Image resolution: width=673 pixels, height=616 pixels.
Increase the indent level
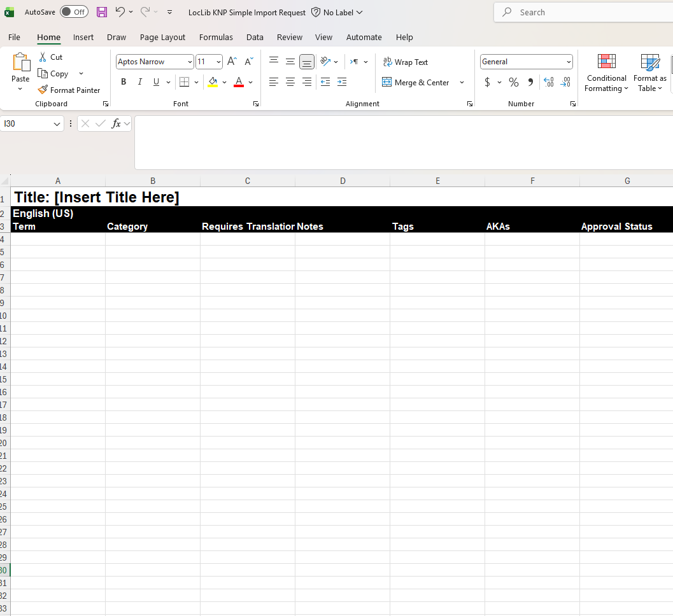pos(342,82)
